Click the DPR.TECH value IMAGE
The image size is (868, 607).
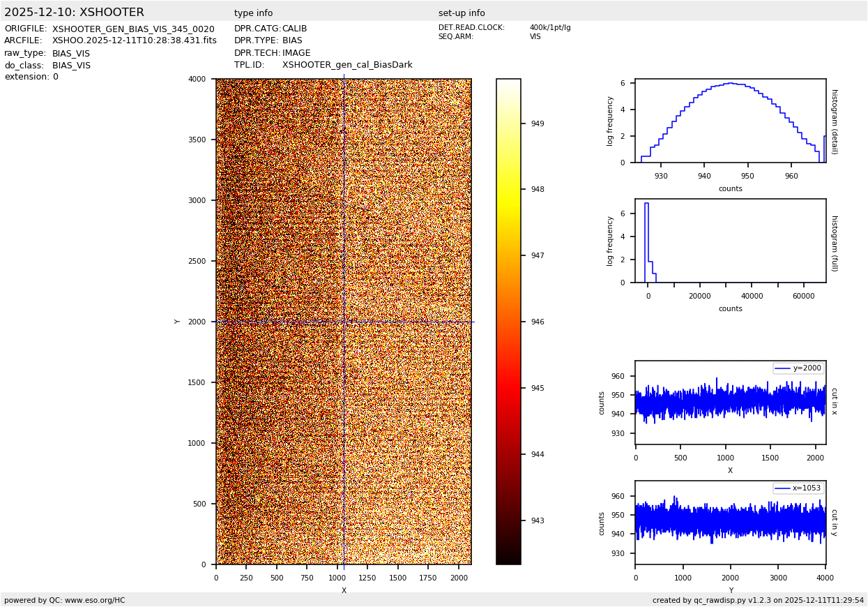pyautogui.click(x=296, y=53)
